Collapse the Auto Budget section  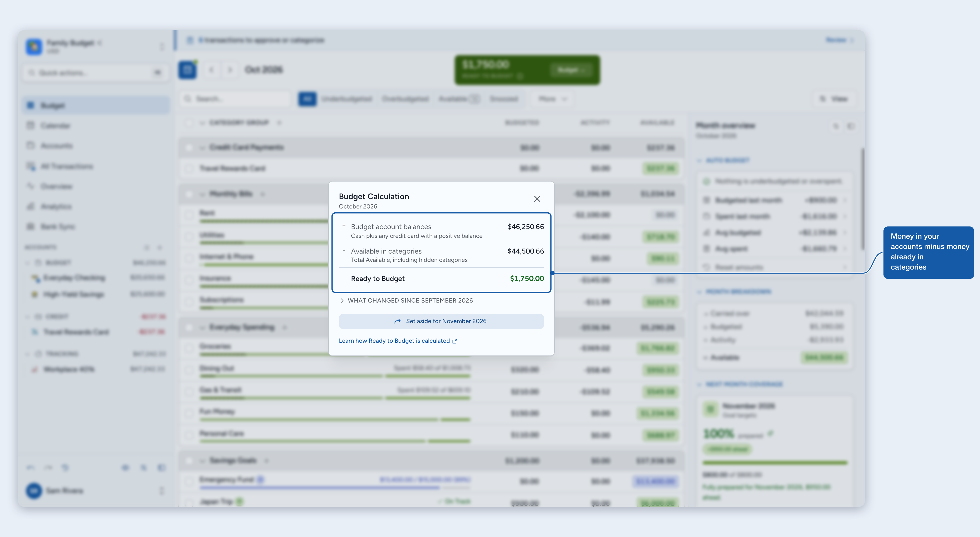[x=699, y=160]
